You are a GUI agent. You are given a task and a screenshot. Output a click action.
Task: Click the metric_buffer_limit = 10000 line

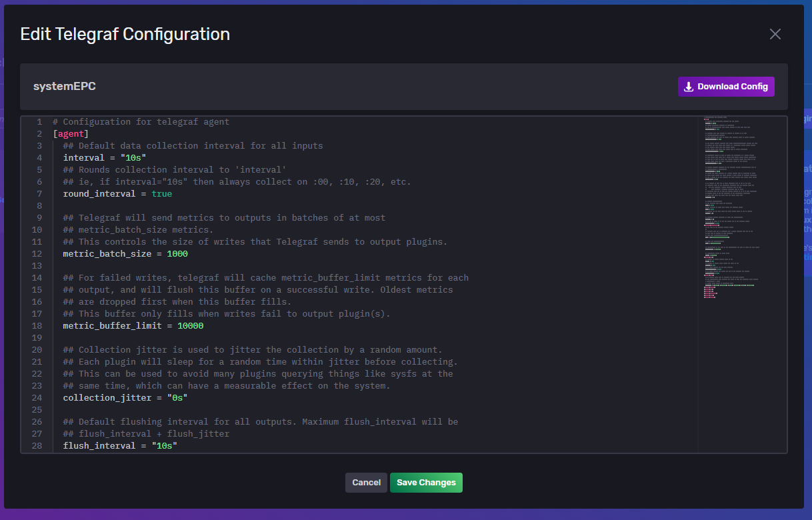pos(133,326)
